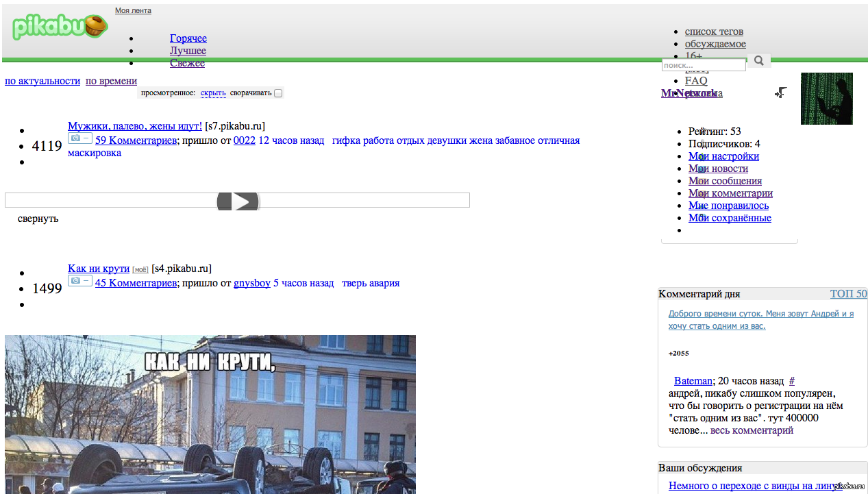
Task: Click the 'скрыть' link for viewed posts
Action: click(213, 93)
